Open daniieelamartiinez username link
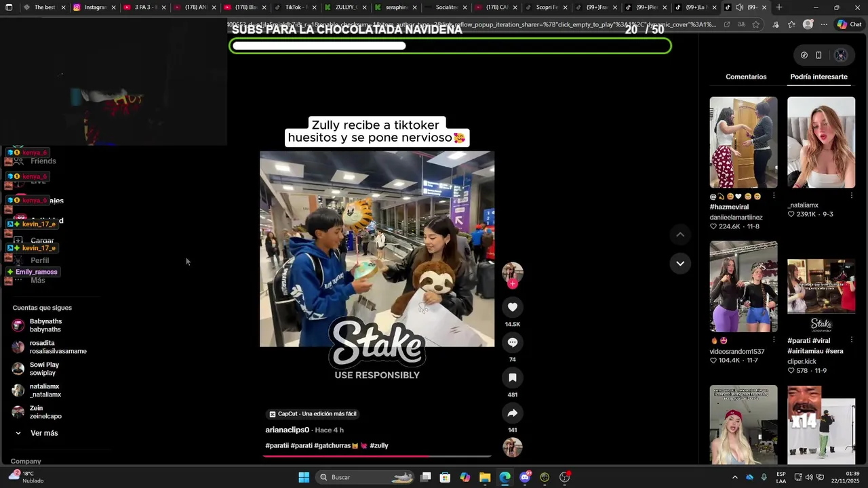The height and width of the screenshot is (488, 868). tap(736, 218)
